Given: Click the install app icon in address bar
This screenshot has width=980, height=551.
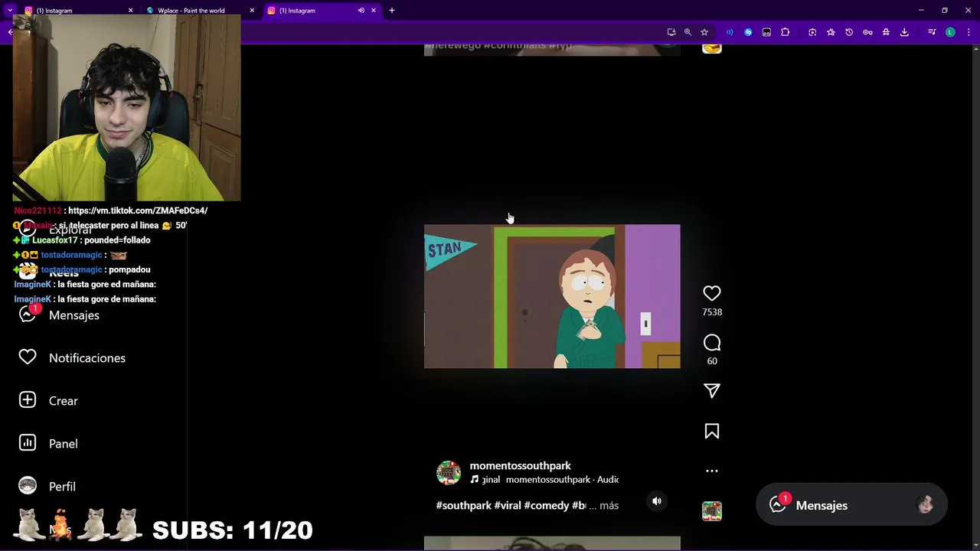Looking at the screenshot, I should [671, 32].
